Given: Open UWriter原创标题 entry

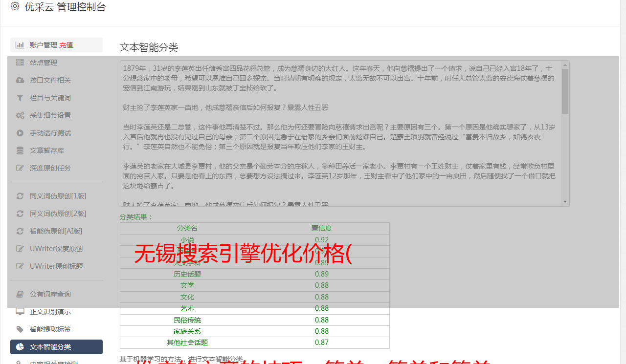Looking at the screenshot, I should [x=56, y=266].
